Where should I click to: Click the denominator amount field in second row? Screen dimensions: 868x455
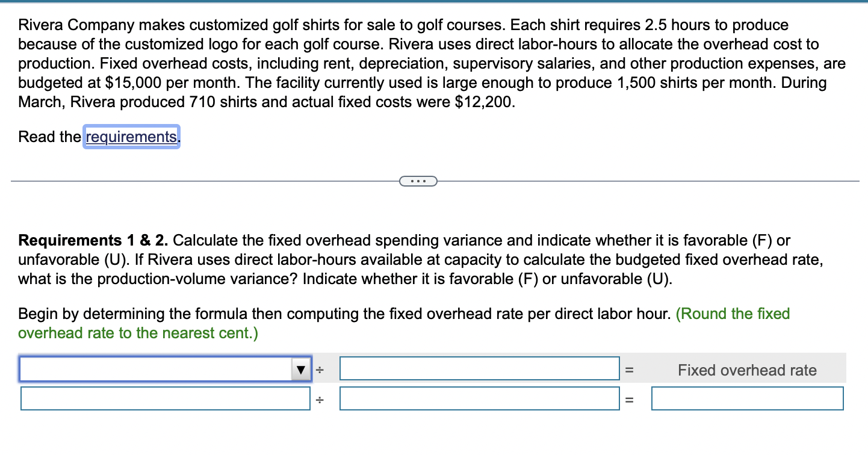pyautogui.click(x=480, y=398)
